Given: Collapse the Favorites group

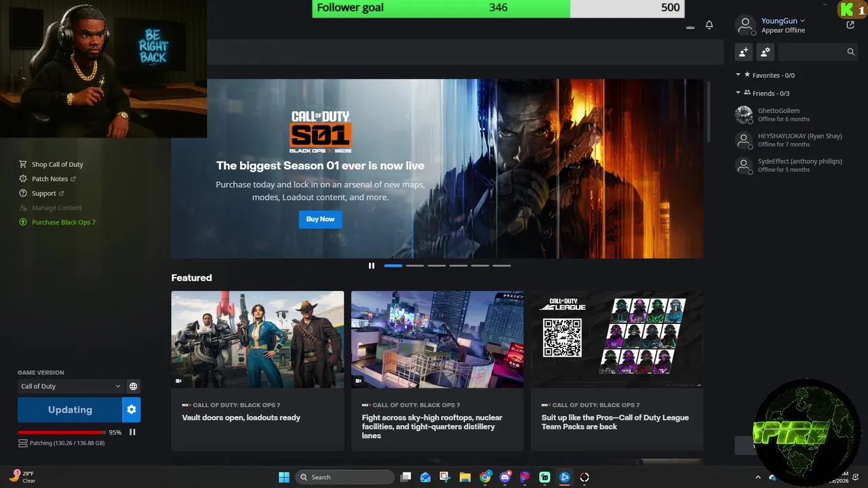Looking at the screenshot, I should [x=738, y=75].
